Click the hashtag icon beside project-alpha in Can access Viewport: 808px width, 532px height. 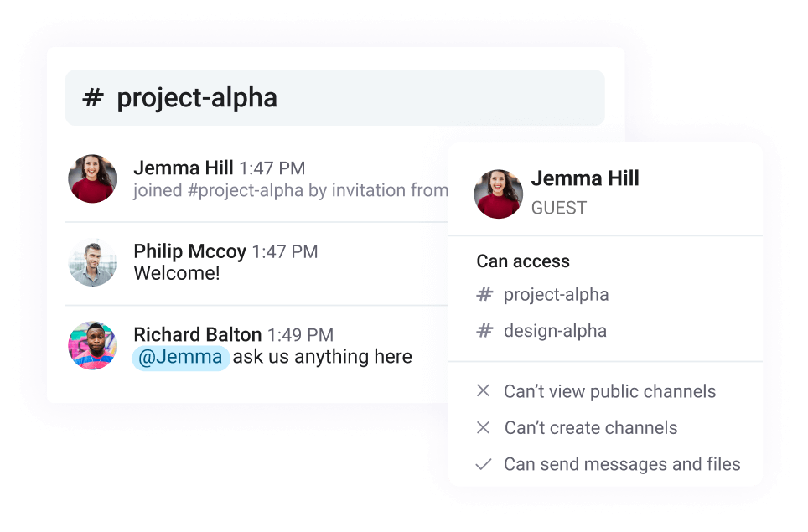point(484,294)
